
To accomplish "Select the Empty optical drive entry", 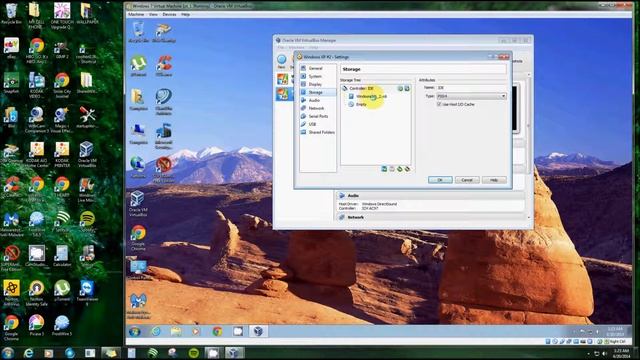I will (361, 104).
